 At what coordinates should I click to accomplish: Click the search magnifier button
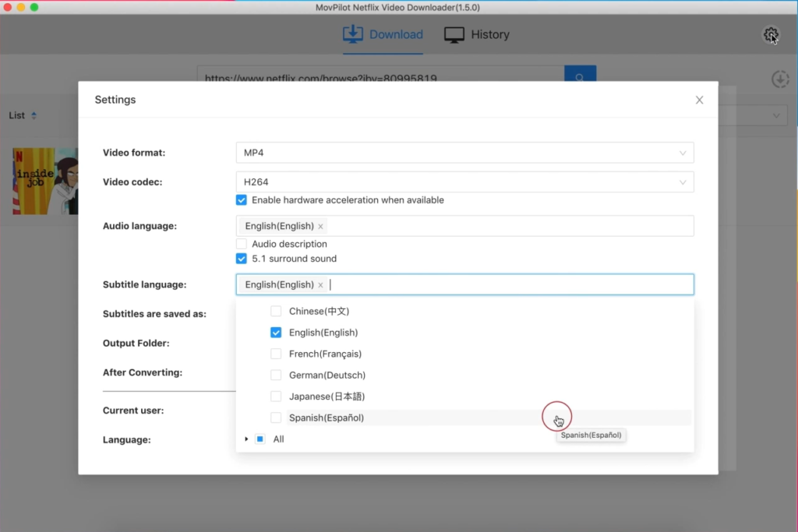click(x=580, y=76)
